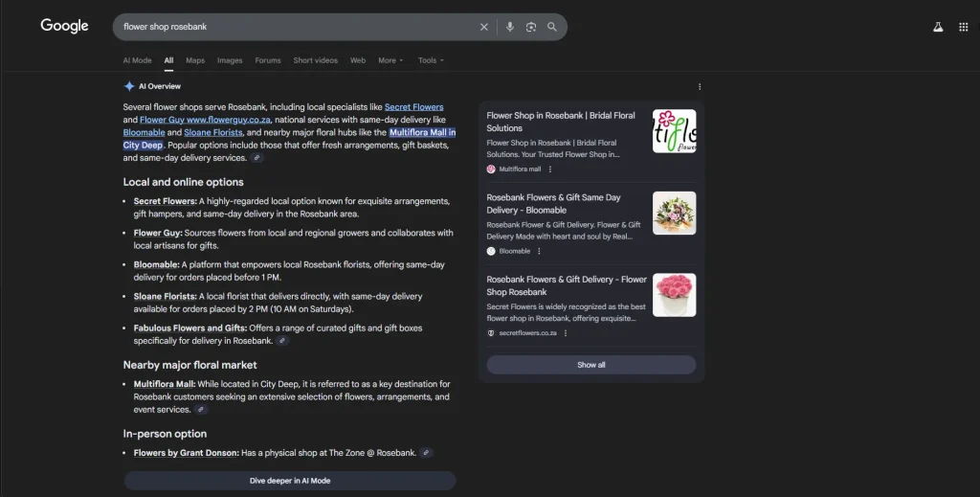Open the pink roses thumbnail result

point(674,295)
